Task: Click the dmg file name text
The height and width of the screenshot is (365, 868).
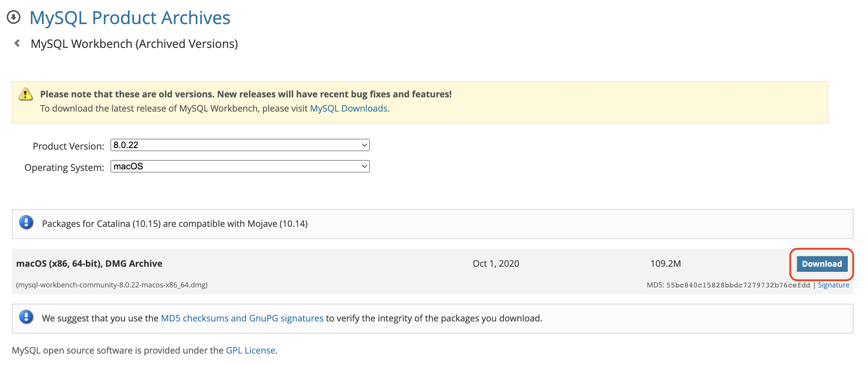Action: [111, 285]
